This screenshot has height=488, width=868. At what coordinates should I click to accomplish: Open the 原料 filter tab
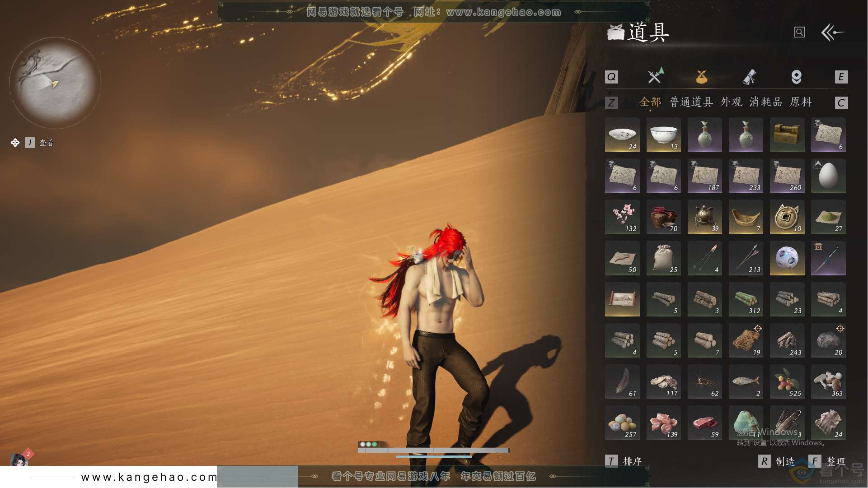pyautogui.click(x=801, y=102)
